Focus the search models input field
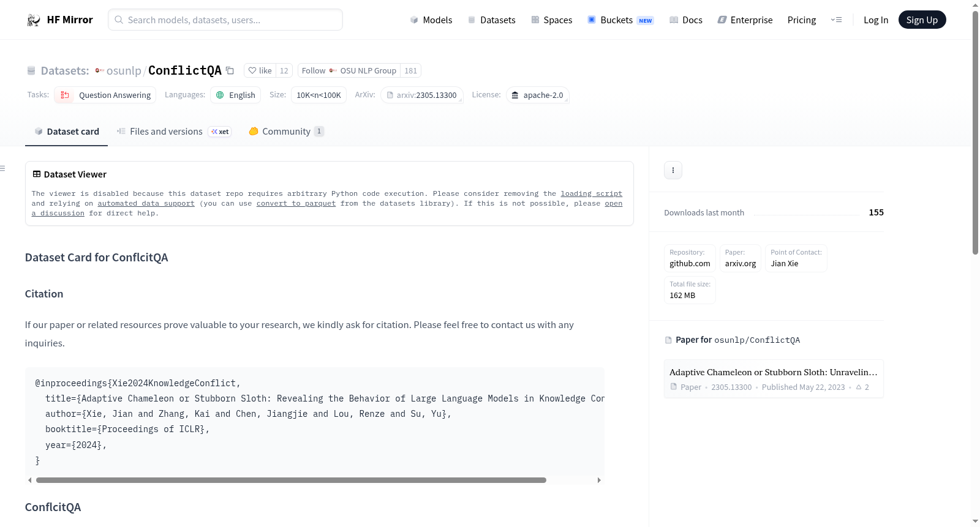Screen dimensions: 980x527 pos(225,20)
